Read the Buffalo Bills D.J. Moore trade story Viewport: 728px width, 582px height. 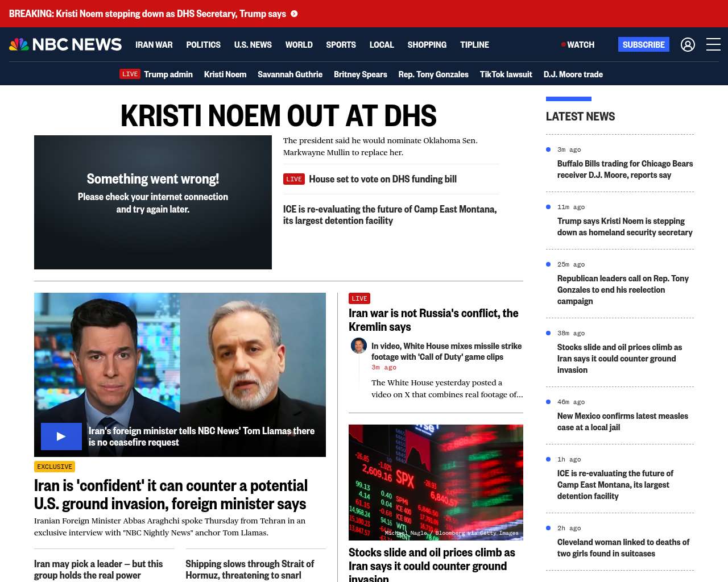624,169
